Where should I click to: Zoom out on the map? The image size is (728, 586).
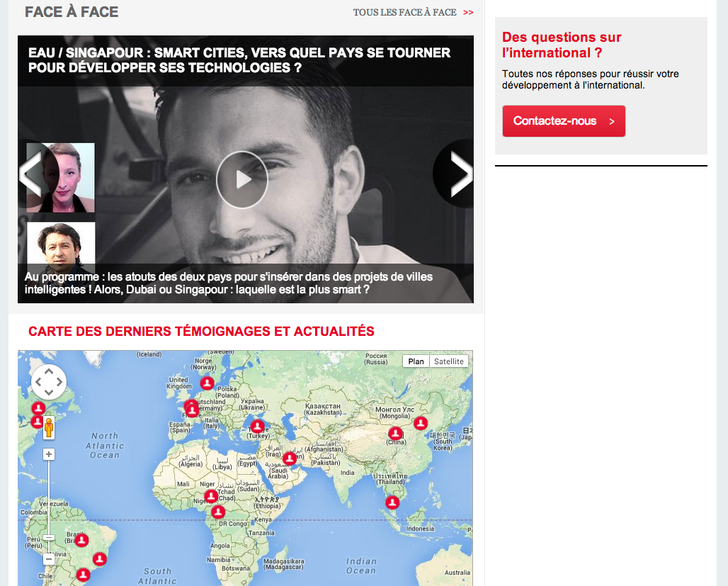coord(49,559)
